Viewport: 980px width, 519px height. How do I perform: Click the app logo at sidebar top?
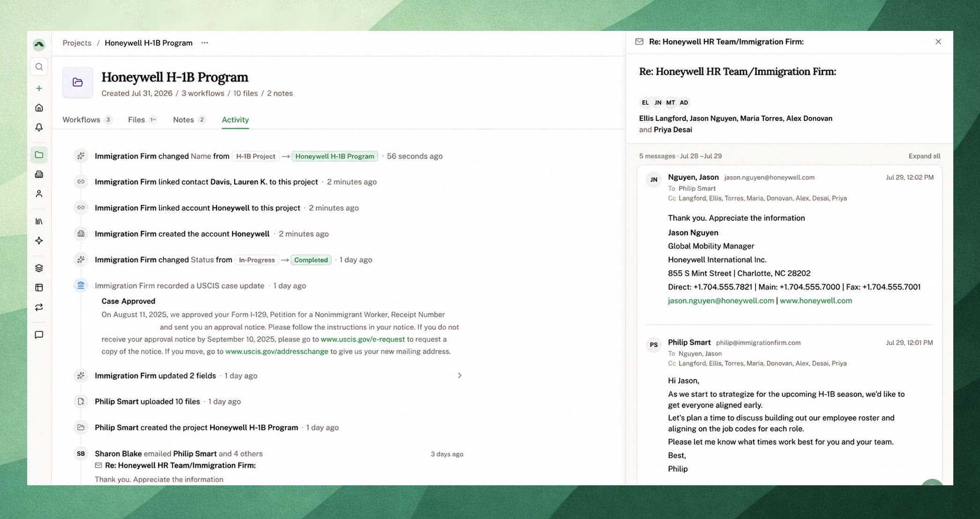click(x=39, y=44)
